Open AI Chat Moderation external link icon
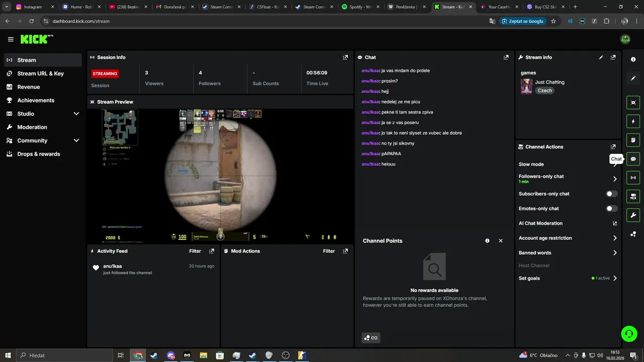Image resolution: width=644 pixels, height=362 pixels. (614, 223)
